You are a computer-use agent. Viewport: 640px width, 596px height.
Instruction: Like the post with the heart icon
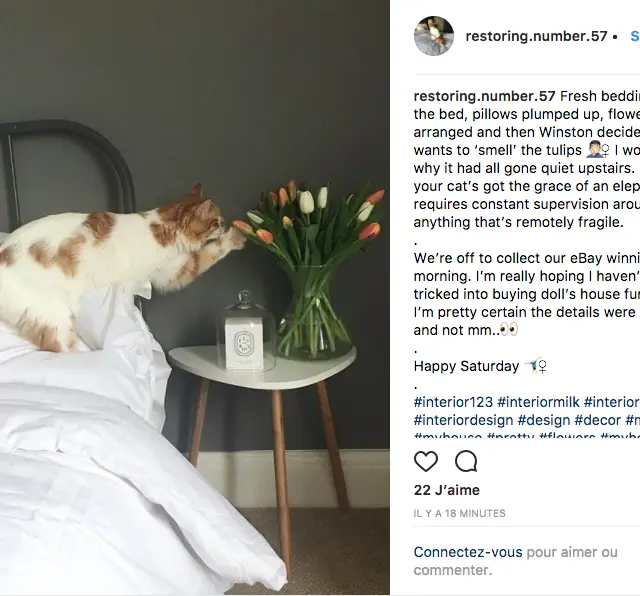pos(426,461)
